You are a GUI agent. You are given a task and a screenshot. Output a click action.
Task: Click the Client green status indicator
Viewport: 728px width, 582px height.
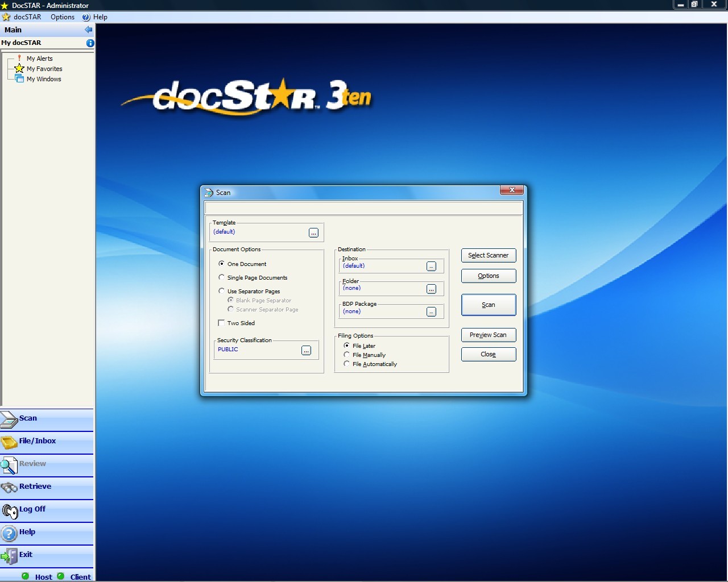(61, 576)
